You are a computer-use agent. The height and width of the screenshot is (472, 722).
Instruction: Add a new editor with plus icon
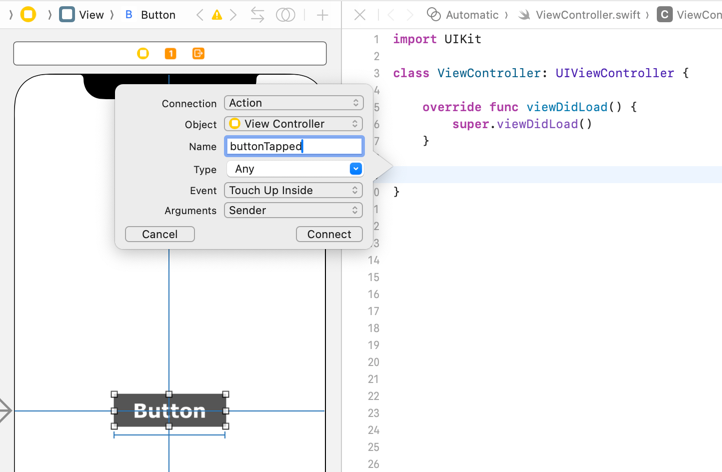(x=323, y=15)
